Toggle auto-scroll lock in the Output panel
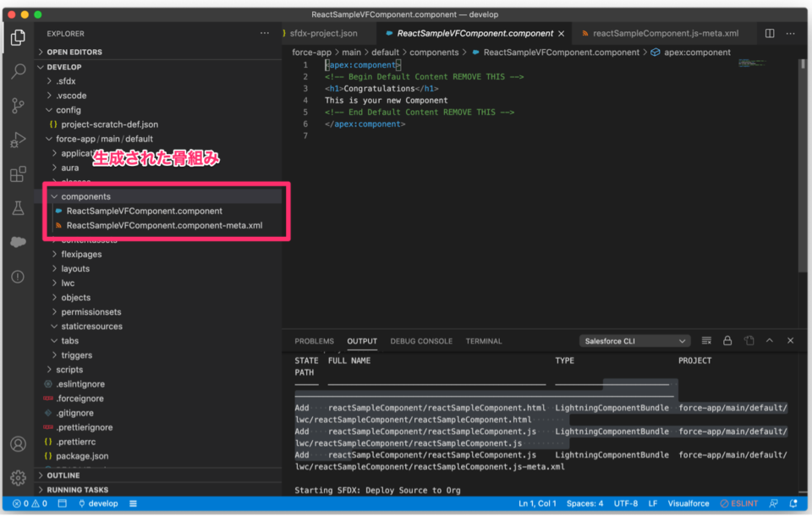The image size is (812, 528). 727,340
